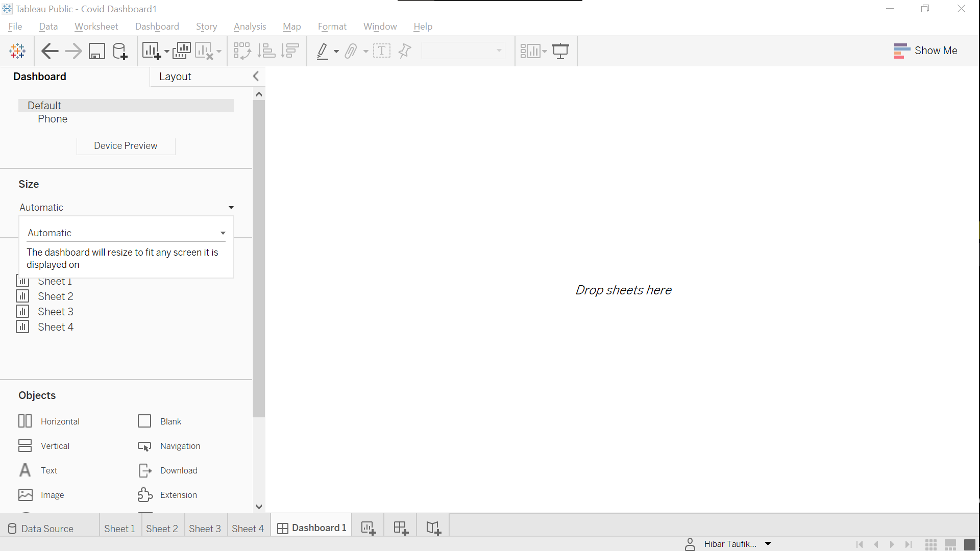Screen dimensions: 980x551
Task: Select the Horizontal container object
Action: (49, 421)
